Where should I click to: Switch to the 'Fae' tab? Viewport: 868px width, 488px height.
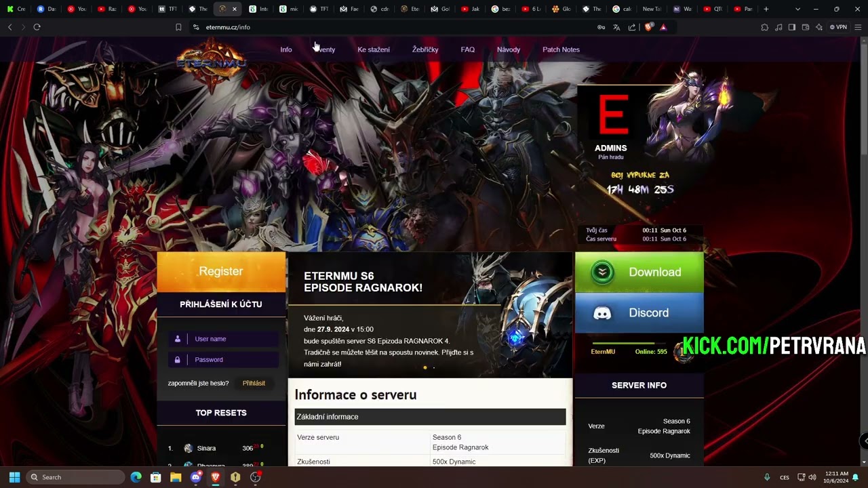click(x=350, y=9)
